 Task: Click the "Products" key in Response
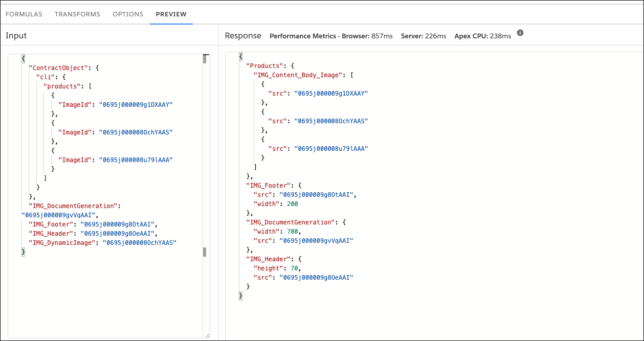pyautogui.click(x=264, y=66)
